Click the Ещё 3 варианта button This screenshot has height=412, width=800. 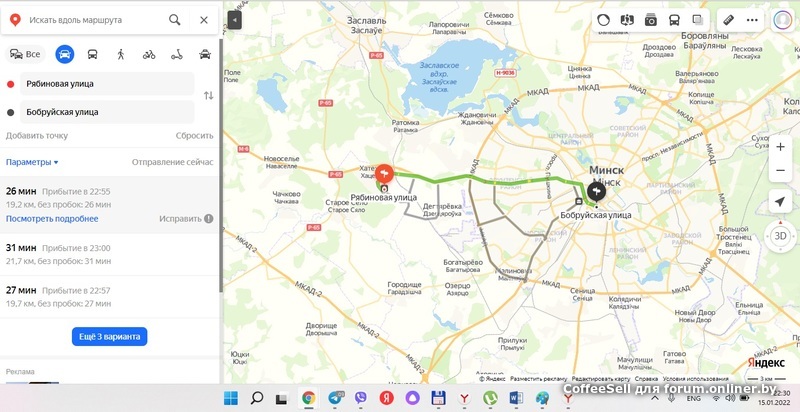[109, 337]
